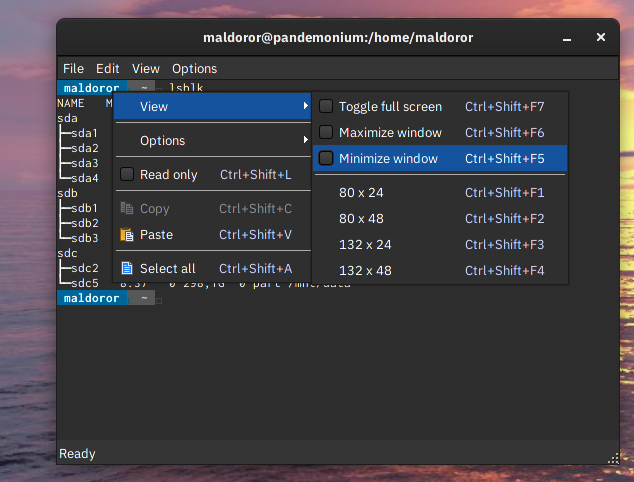Tick the Maximize window checkbox
The width and height of the screenshot is (634, 482).
[326, 133]
